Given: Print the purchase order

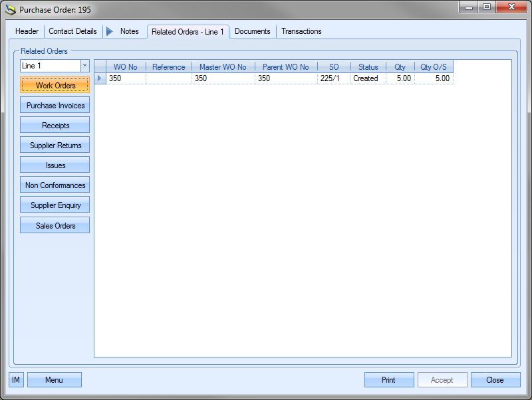Looking at the screenshot, I should (389, 380).
